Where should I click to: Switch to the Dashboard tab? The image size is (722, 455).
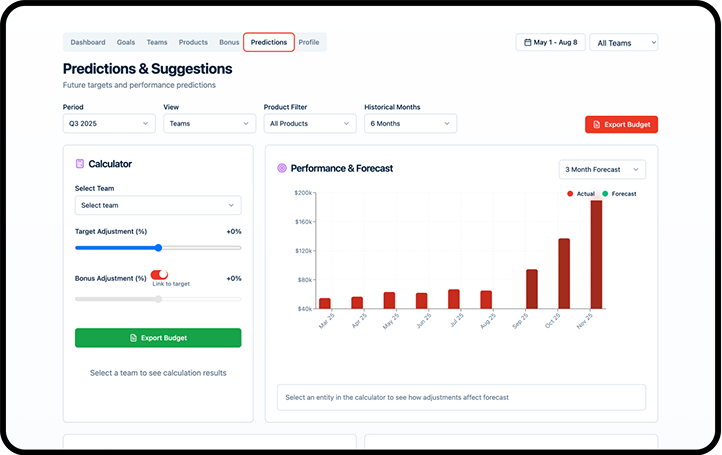point(88,42)
